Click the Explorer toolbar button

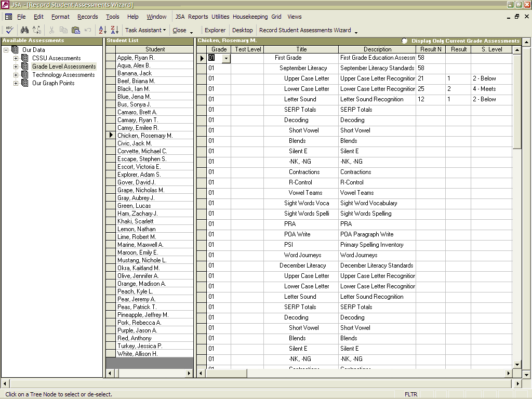(x=215, y=30)
